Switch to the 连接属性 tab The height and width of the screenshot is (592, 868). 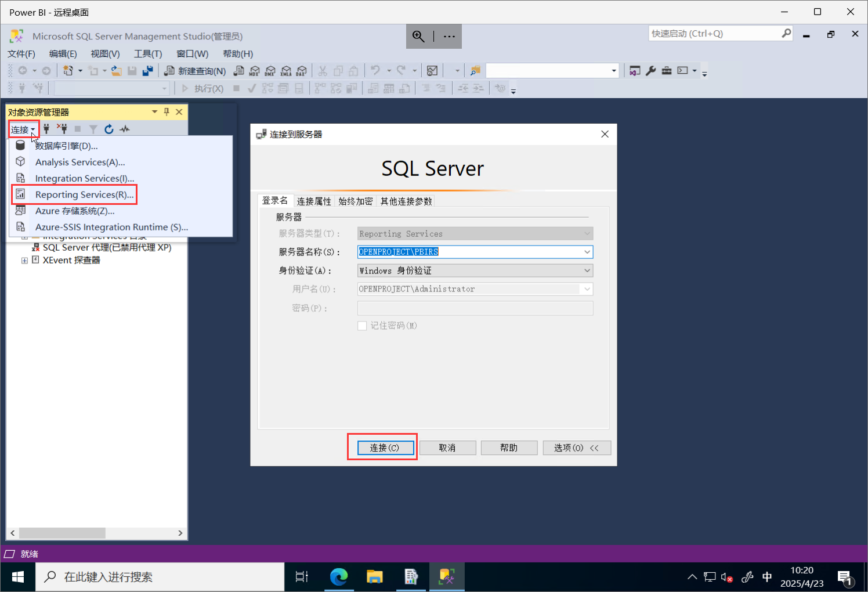(x=314, y=201)
